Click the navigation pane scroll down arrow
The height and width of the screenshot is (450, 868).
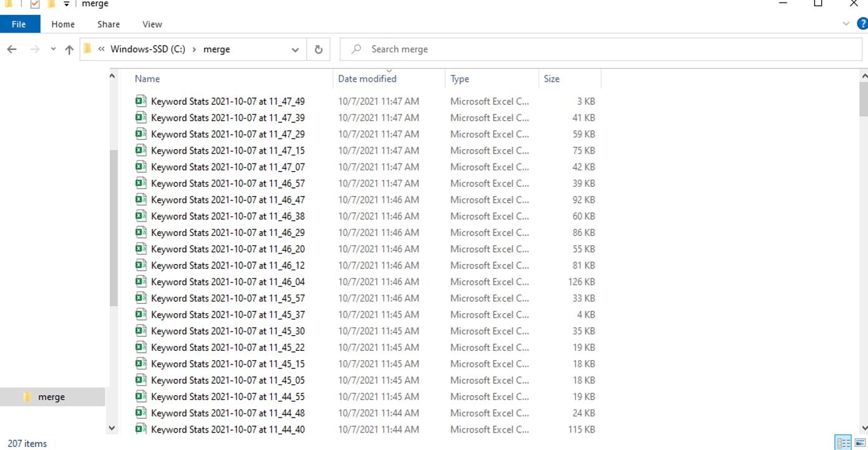[x=112, y=428]
